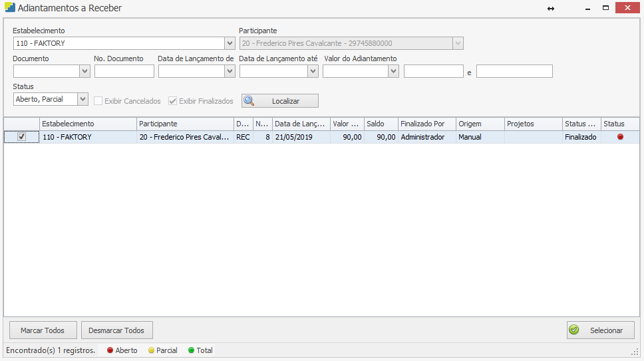Open the Valor do Adiantamento dropdown
This screenshot has height=361, width=644.
pos(393,71)
